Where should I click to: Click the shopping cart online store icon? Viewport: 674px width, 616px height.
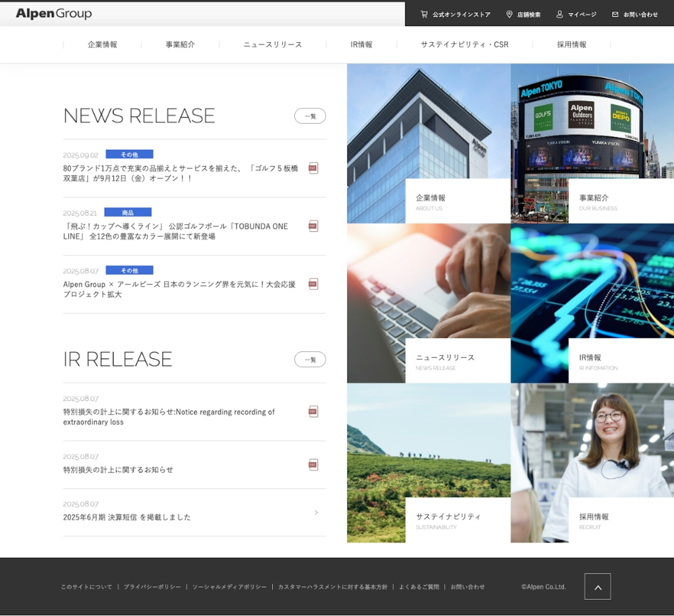[424, 14]
